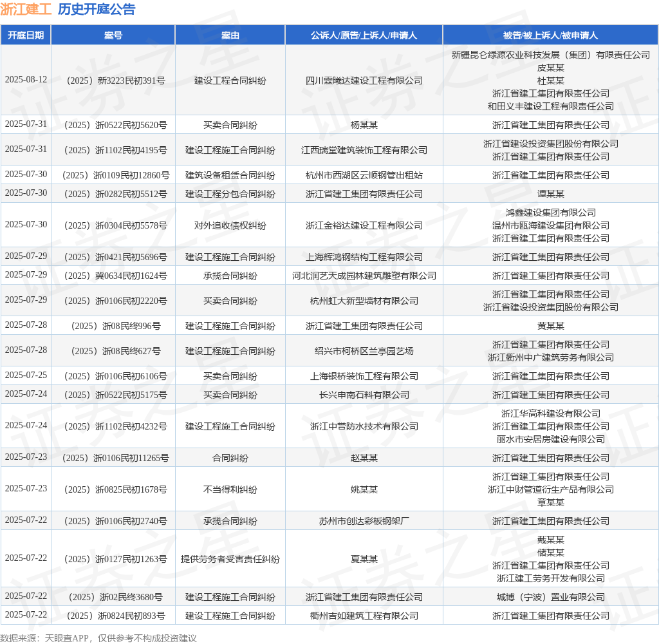Click the 建设工程分包合同纠纷 cause cell
Viewport: 659px width, 644px height.
[x=230, y=194]
